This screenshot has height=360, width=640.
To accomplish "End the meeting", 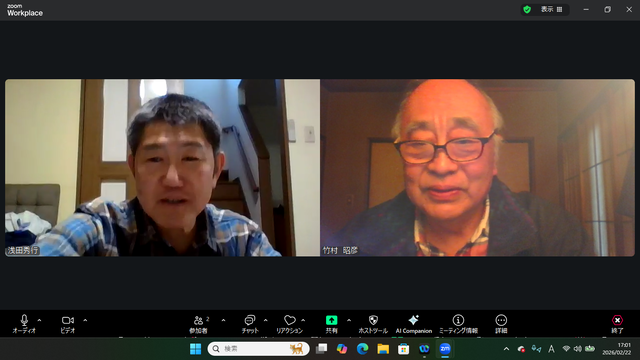I will pos(617,324).
